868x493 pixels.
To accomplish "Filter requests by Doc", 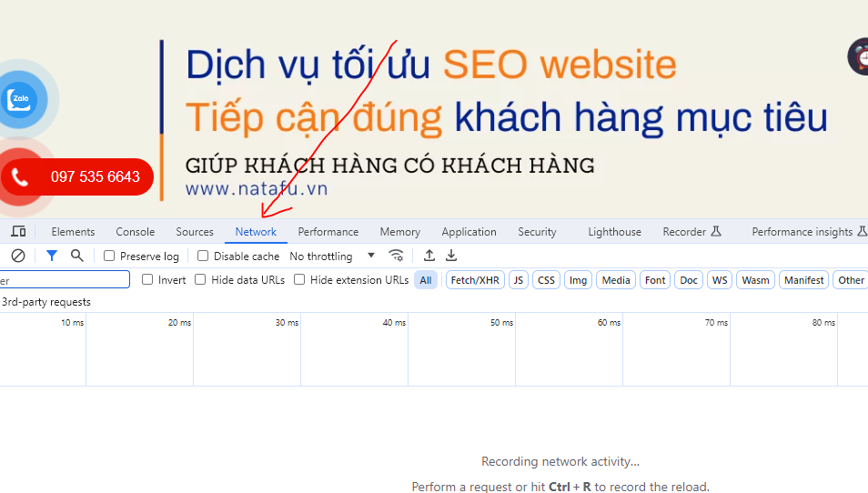I will (x=689, y=280).
